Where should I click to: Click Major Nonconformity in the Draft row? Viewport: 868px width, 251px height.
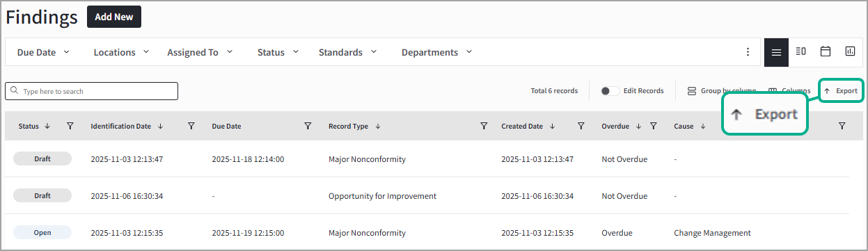[x=367, y=159]
